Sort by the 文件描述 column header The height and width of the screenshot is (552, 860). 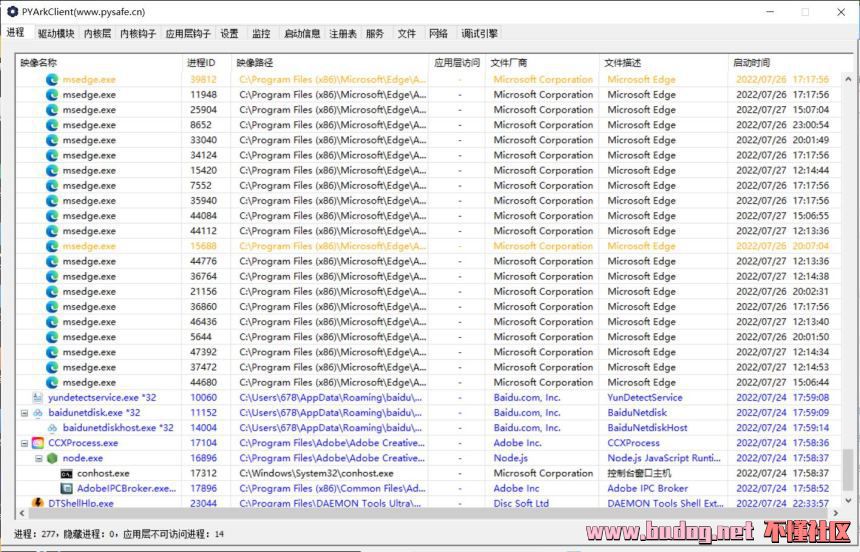pos(664,63)
